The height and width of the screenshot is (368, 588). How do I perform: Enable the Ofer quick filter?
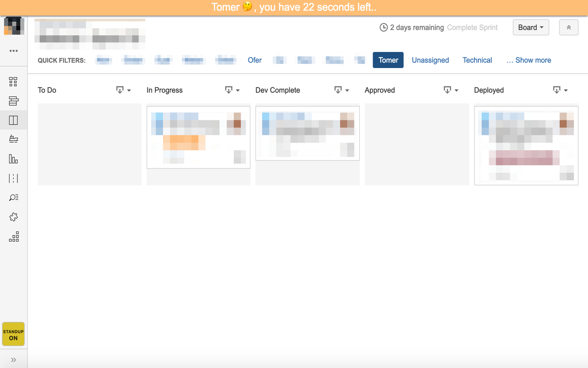click(x=254, y=60)
